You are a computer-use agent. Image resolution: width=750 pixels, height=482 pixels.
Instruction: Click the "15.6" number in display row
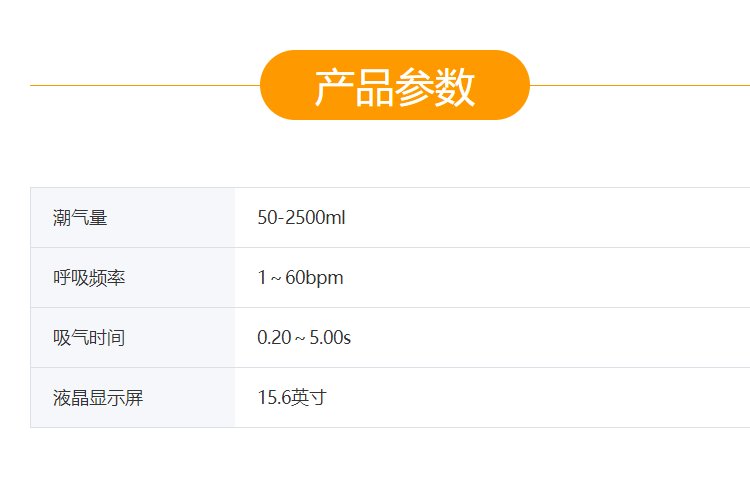point(274,398)
